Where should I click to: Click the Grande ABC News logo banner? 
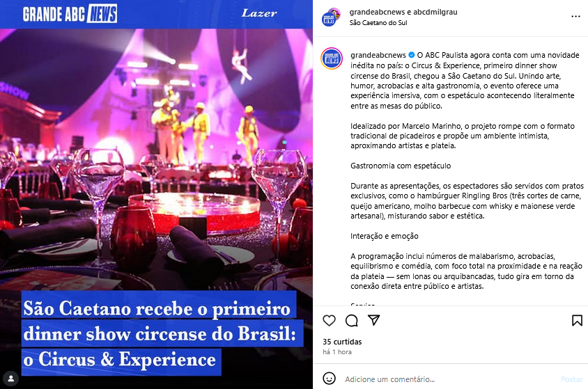click(70, 14)
